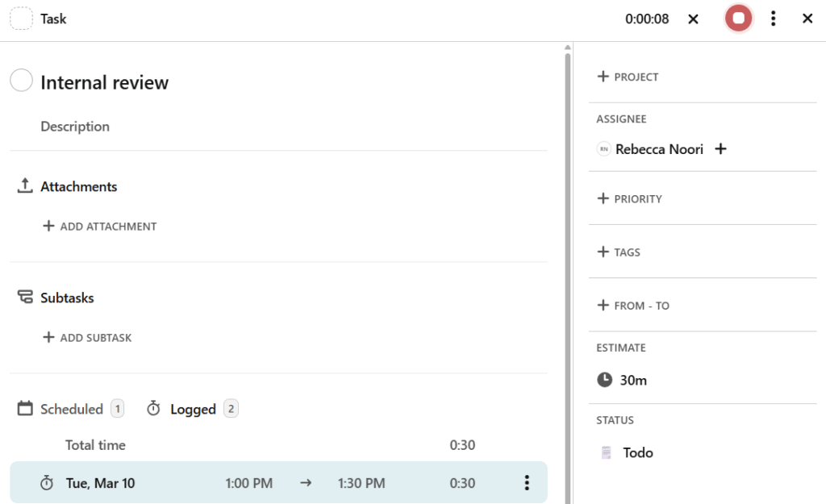Mark Internal review task as complete
Image resolution: width=826 pixels, height=504 pixels.
(22, 81)
